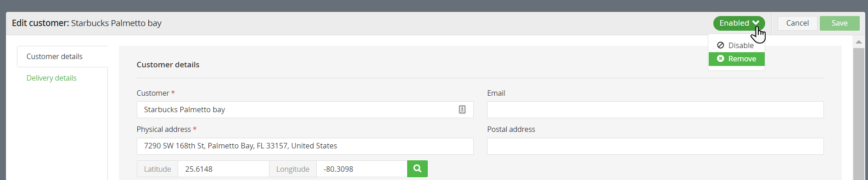Screen dimensions: 868x180
Task: Click into the Physical address field
Action: 305,146
